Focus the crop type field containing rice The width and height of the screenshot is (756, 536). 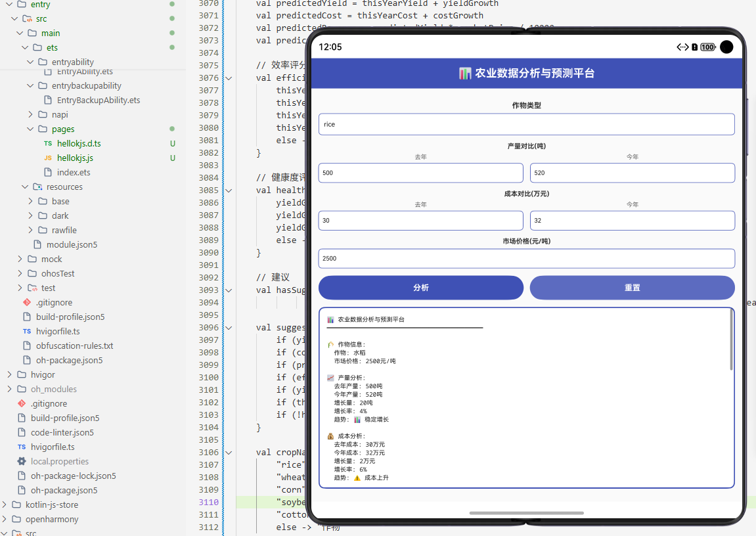(527, 124)
